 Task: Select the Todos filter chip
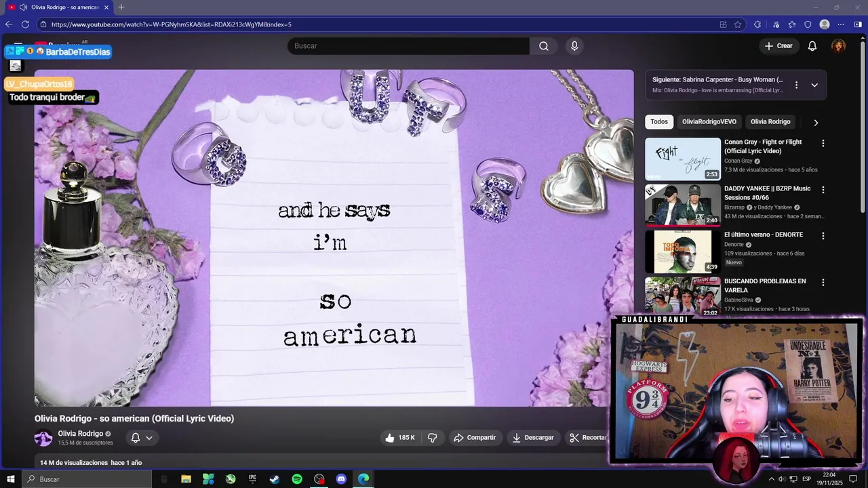point(659,122)
